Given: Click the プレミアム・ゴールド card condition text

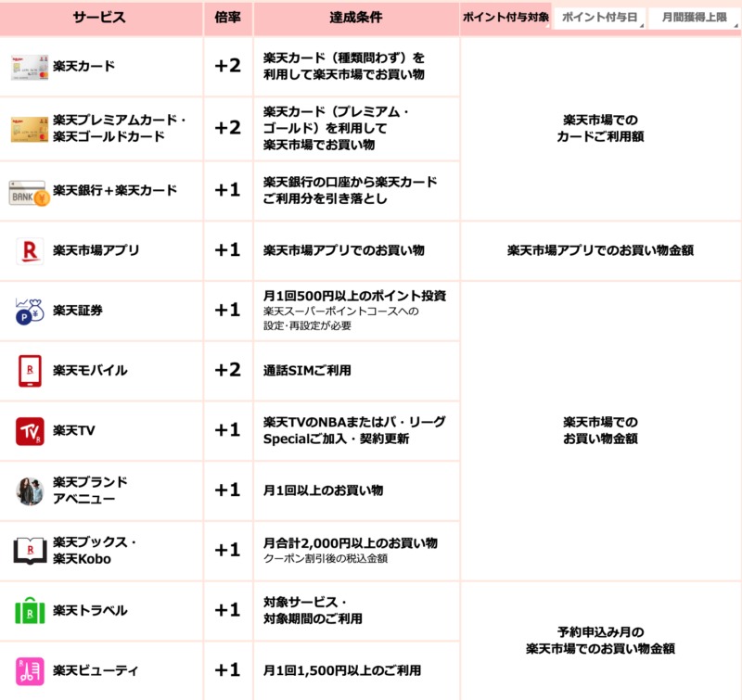Looking at the screenshot, I should 336,128.
